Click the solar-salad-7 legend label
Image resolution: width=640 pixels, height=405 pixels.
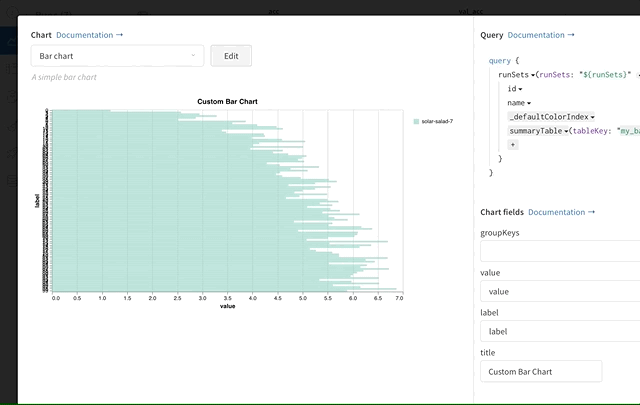[x=438, y=121]
